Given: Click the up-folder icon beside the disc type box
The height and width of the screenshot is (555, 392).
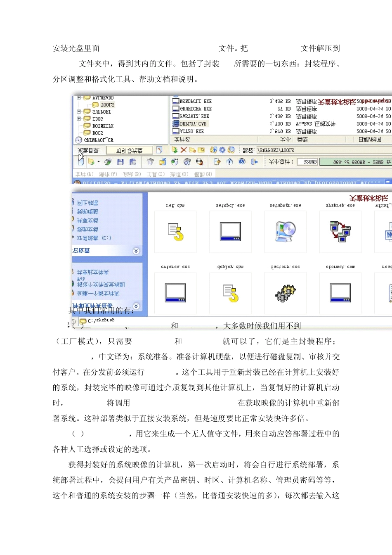Looking at the screenshot, I should 159,150.
